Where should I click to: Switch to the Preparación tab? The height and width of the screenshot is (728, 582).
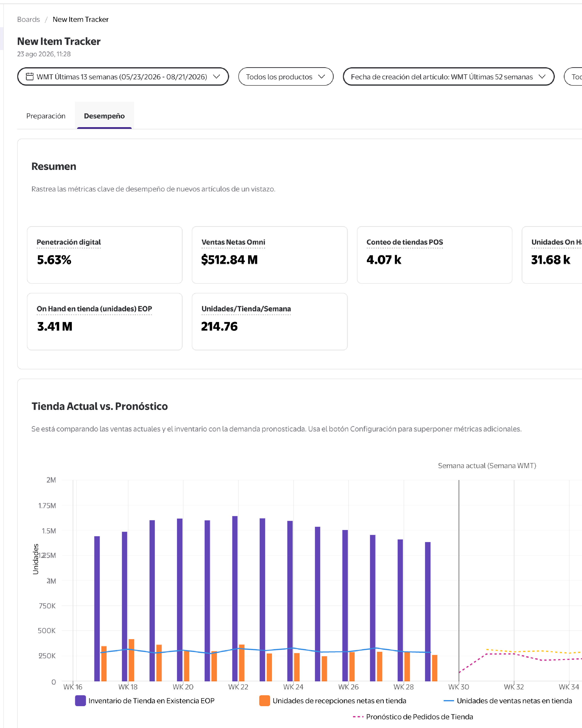coord(46,116)
